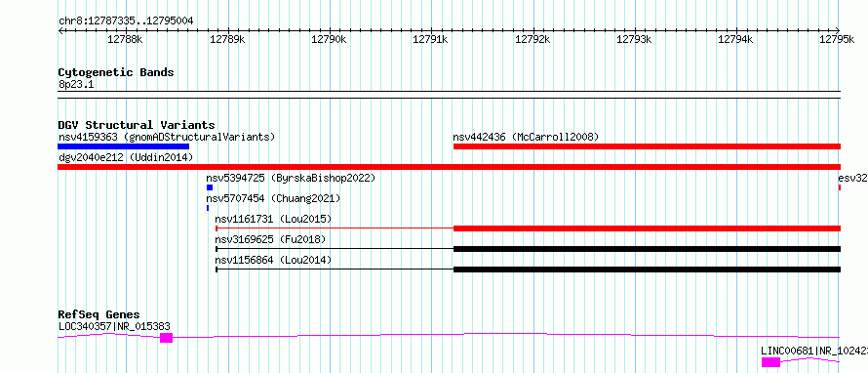Image resolution: width=868 pixels, height=373 pixels.
Task: Click the red nsv442436 McCarroll2008 bar
Action: tap(647, 146)
